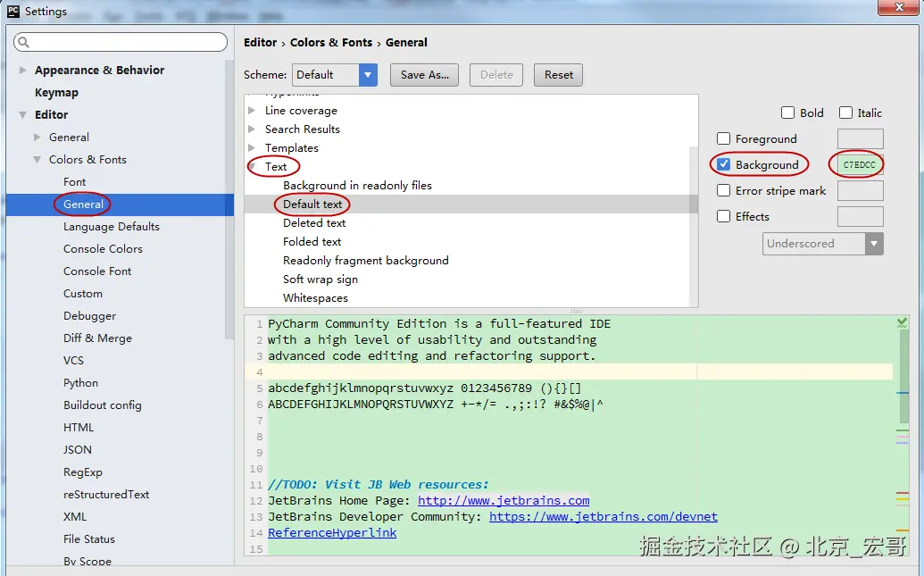
Task: Click the Colors & Fonts breadcrumb
Action: point(331,43)
